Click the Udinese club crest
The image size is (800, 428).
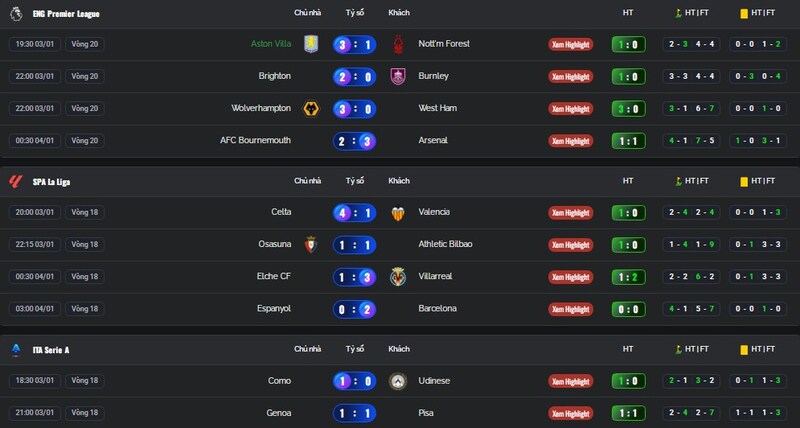399,380
